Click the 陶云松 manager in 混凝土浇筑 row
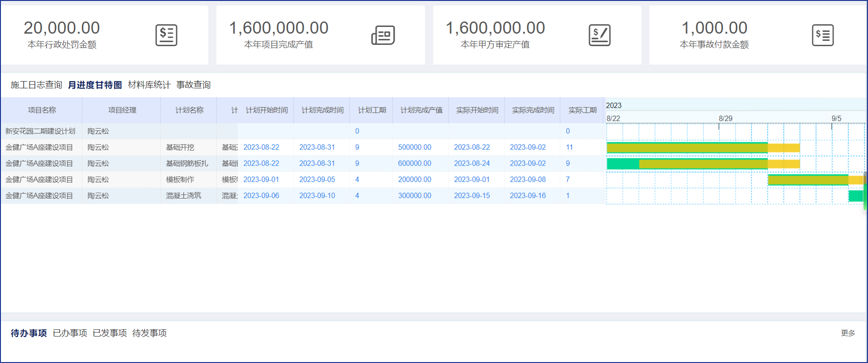 coord(98,196)
